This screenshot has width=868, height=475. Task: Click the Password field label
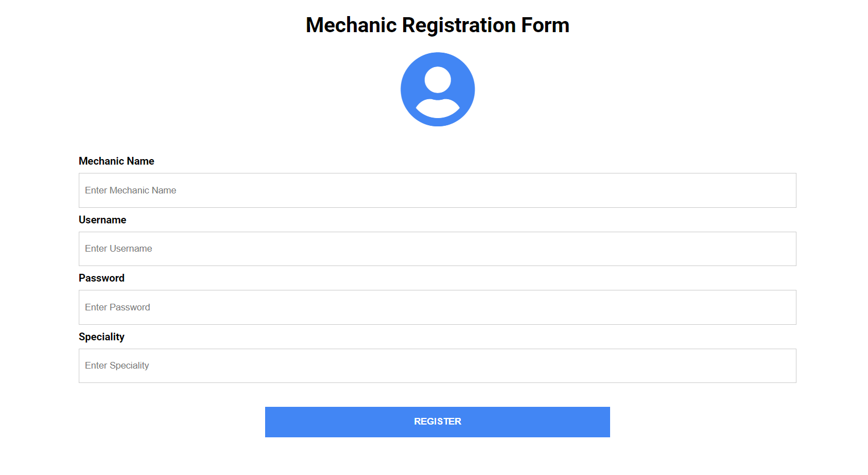pos(101,278)
